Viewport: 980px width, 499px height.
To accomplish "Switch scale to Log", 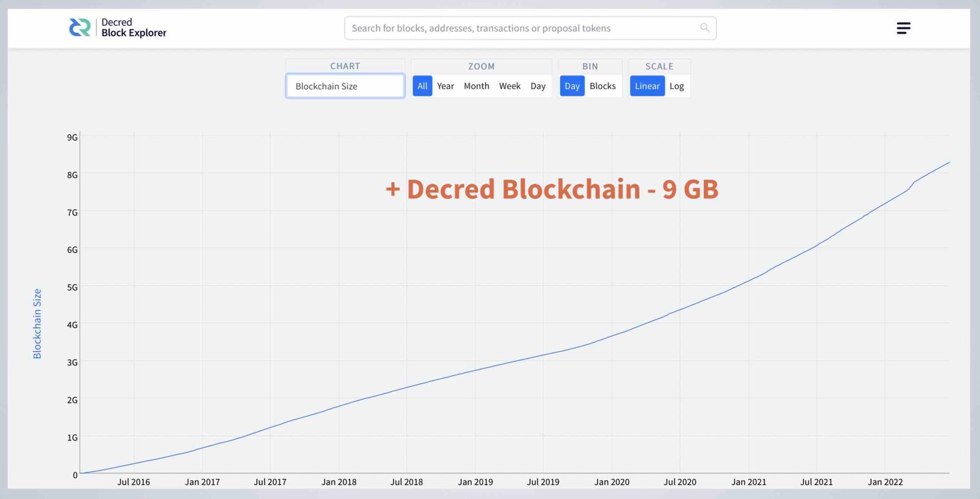I will [676, 86].
